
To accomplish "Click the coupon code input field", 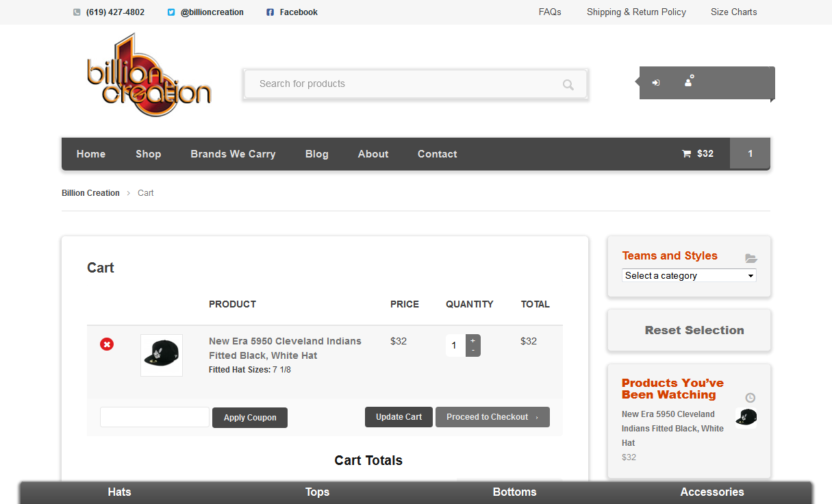I will click(155, 417).
